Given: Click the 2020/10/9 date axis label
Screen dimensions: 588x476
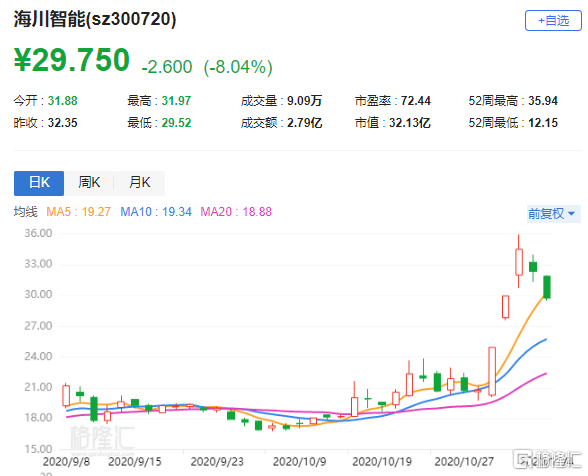Looking at the screenshot, I should click(300, 461).
